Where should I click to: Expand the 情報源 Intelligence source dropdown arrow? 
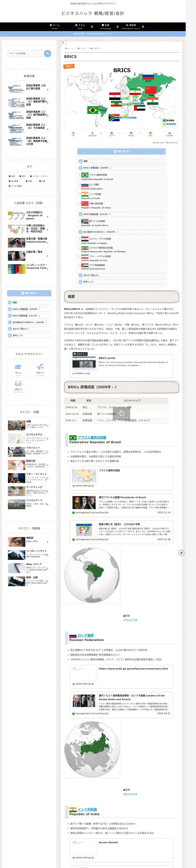(x=143, y=27)
